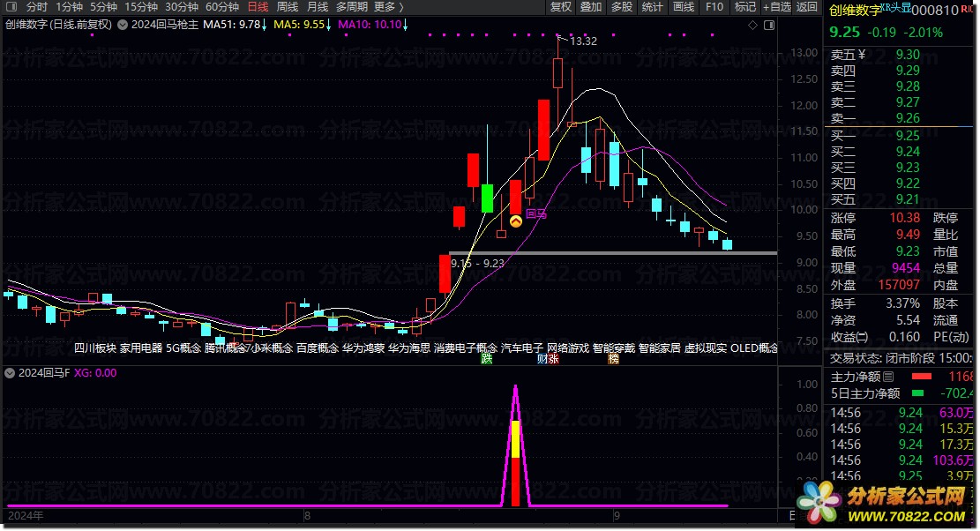Toggle the right panel layout icon
This screenshot has width=980, height=531.
(x=769, y=25)
